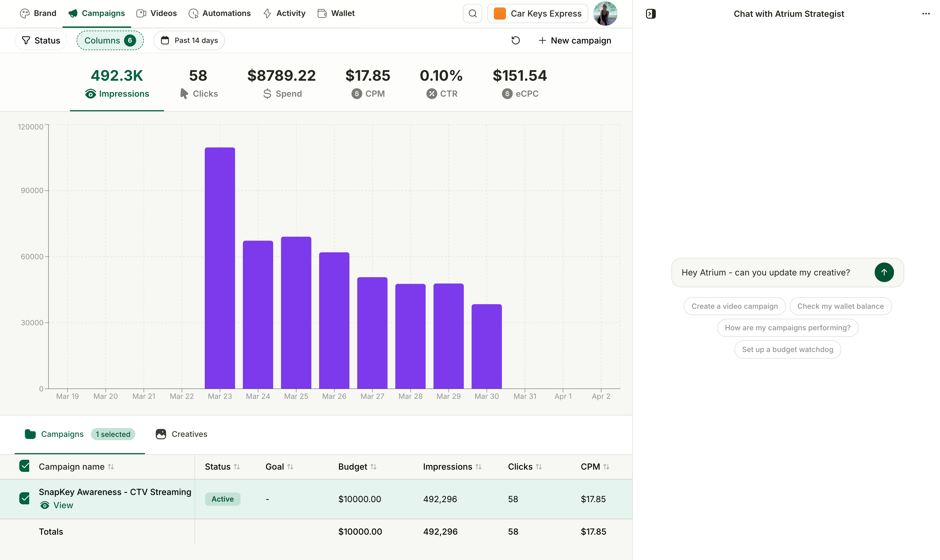
Task: Open the Columns selector dropdown
Action: pyautogui.click(x=110, y=40)
